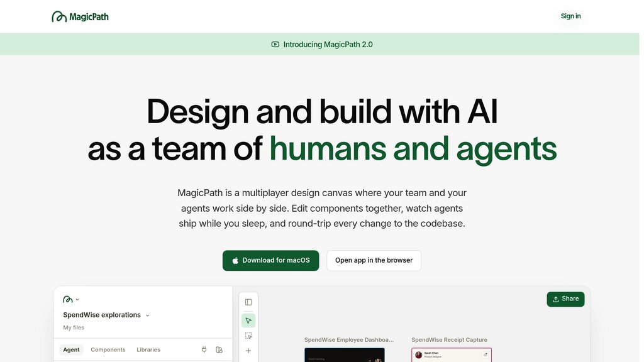644x362 pixels.
Task: Click Open app in the browser
Action: tap(374, 260)
